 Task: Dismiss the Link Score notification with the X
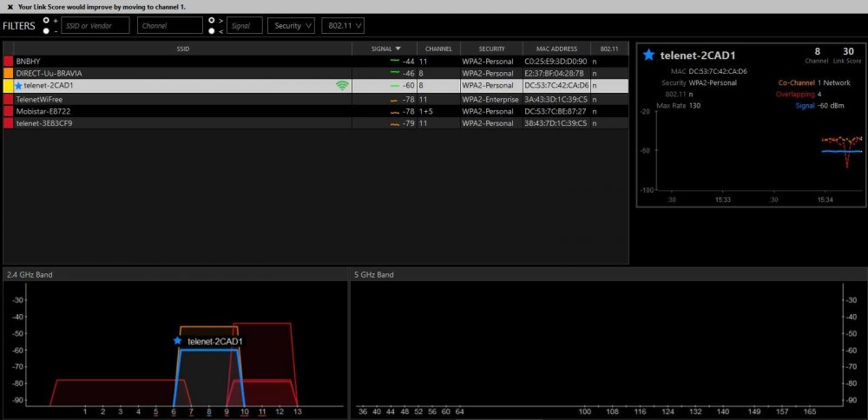pos(9,6)
